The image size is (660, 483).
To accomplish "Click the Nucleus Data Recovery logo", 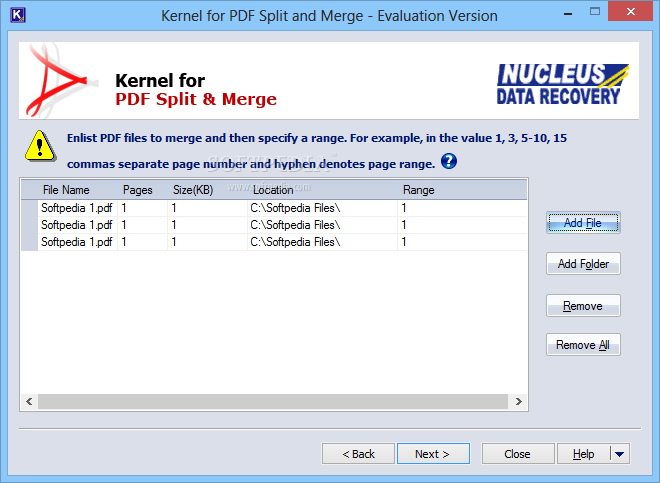I will click(x=562, y=84).
